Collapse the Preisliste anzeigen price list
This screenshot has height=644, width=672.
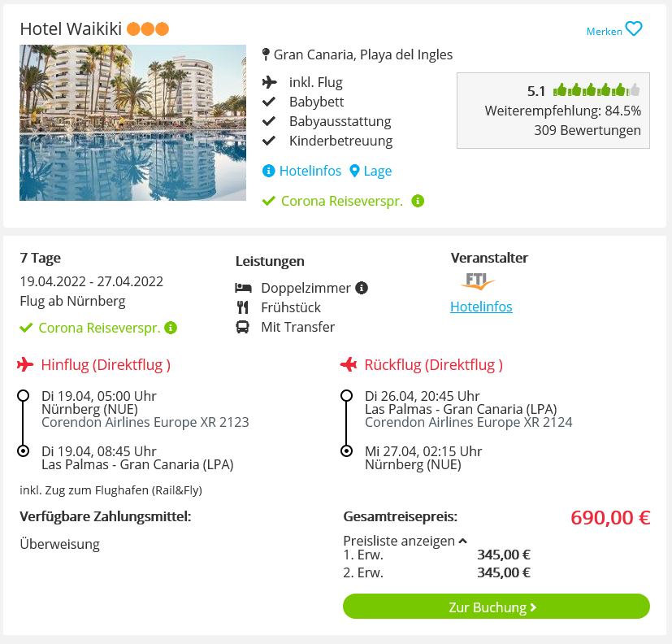click(405, 541)
